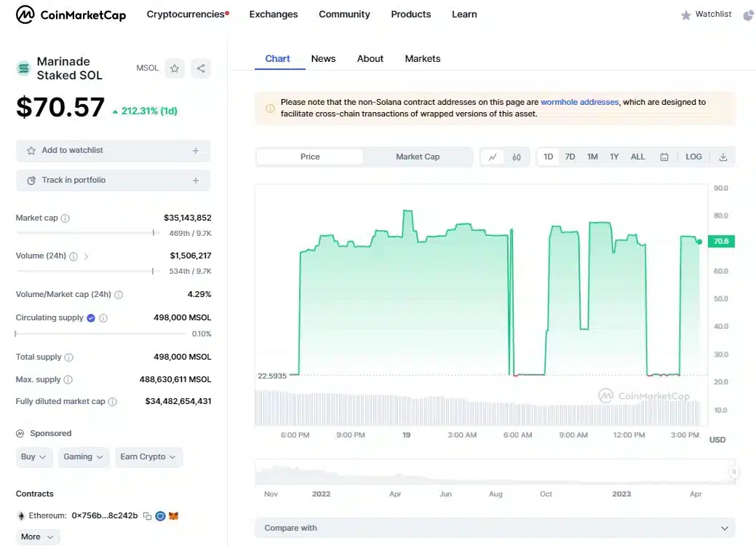Click the $1,506,217 volume value
The height and width of the screenshot is (546, 756).
point(191,256)
